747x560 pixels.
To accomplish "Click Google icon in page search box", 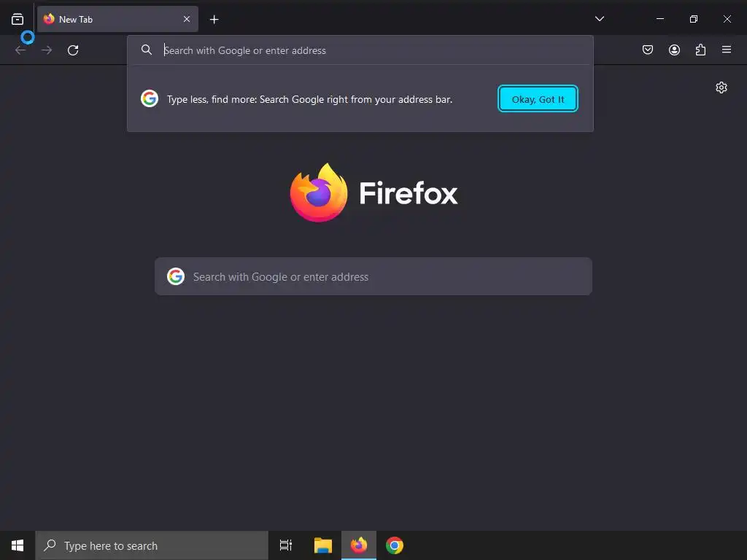I will click(x=176, y=276).
